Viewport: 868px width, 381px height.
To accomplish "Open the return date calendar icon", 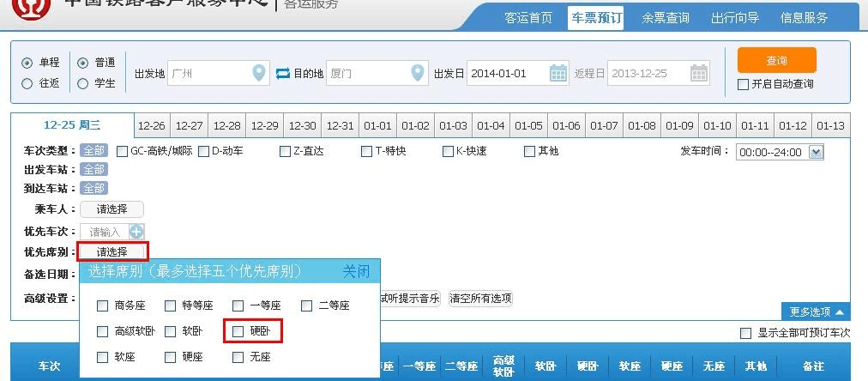I will (699, 74).
